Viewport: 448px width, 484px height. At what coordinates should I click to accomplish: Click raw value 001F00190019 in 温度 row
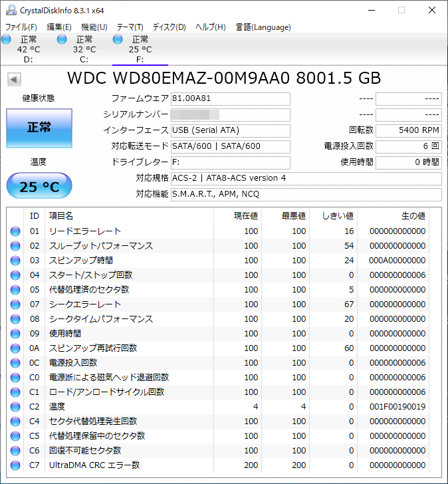[397, 407]
